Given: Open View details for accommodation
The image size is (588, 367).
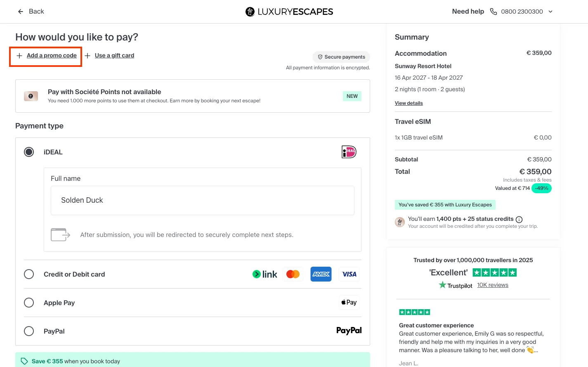Looking at the screenshot, I should (x=409, y=103).
